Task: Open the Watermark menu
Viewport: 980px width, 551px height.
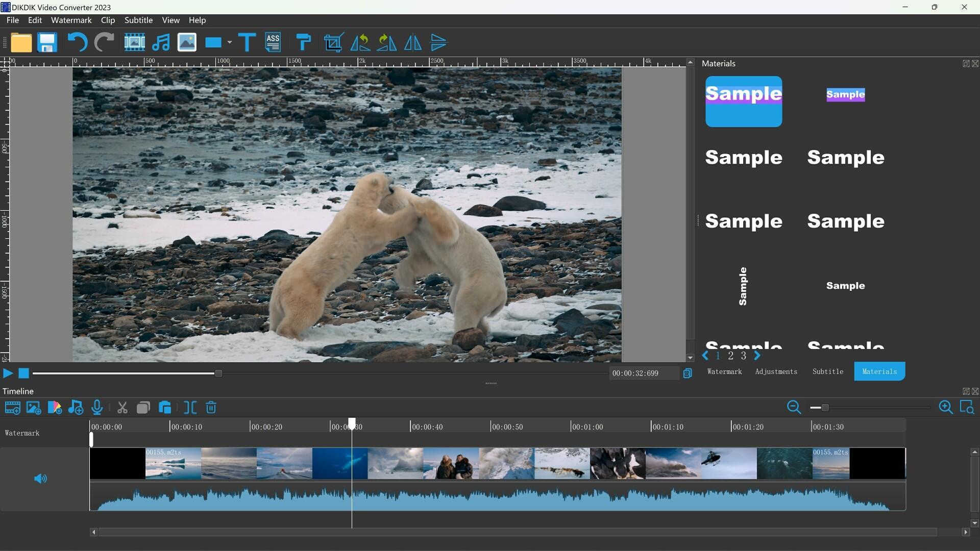Action: coord(71,20)
